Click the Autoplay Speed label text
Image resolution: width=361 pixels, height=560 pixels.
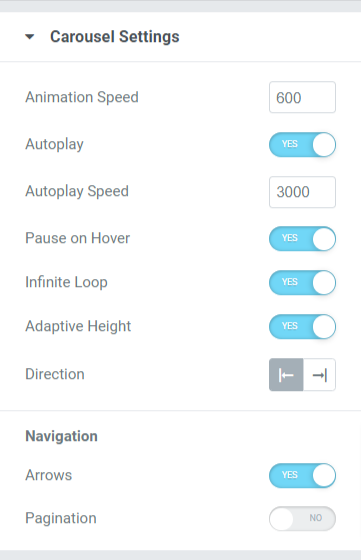point(77,191)
